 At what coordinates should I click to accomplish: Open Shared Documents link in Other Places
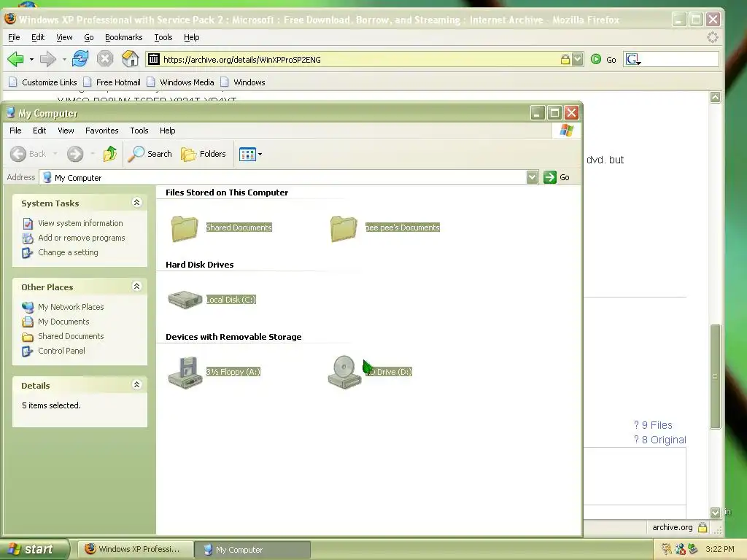pyautogui.click(x=71, y=336)
